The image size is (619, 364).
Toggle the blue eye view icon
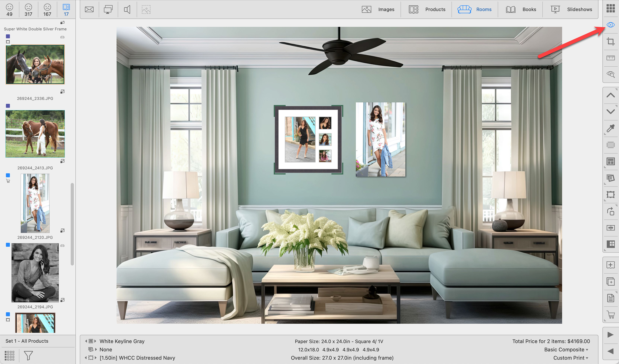[610, 25]
